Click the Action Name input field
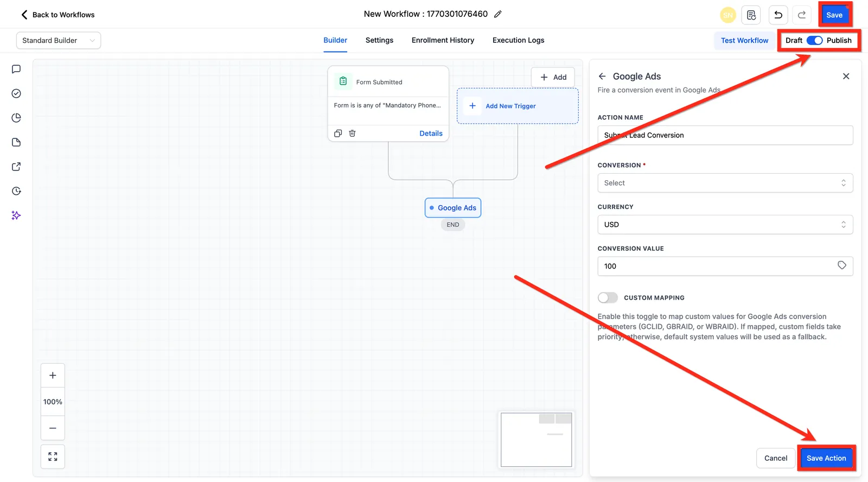 point(725,135)
